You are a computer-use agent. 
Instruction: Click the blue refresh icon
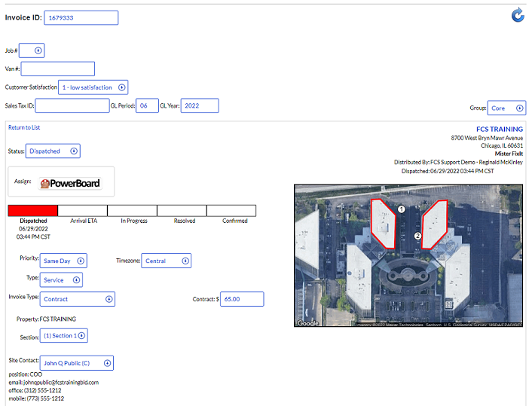(518, 15)
